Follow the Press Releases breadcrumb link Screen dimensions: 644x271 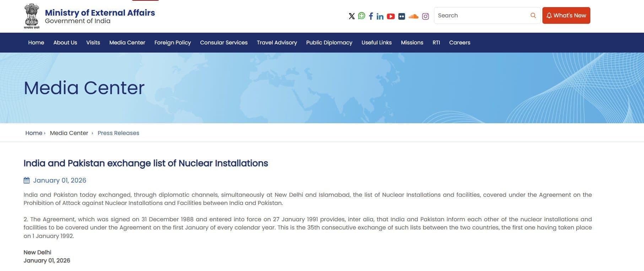118,133
